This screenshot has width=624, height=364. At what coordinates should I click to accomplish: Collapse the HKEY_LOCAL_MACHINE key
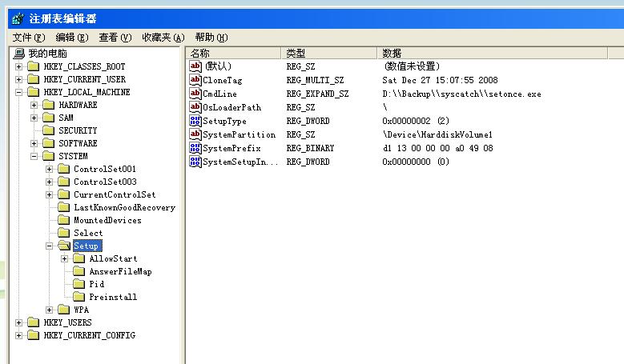(x=18, y=92)
